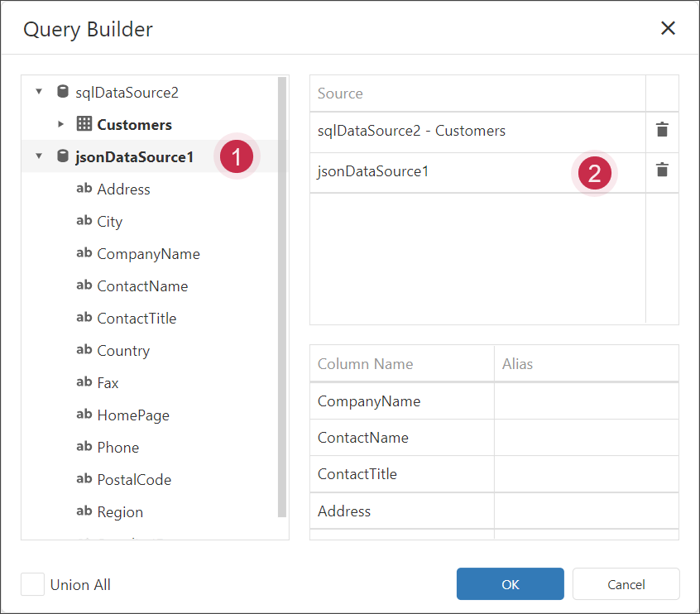Collapse the jsonDataSource1 tree node
Image resolution: width=700 pixels, height=614 pixels.
click(39, 156)
